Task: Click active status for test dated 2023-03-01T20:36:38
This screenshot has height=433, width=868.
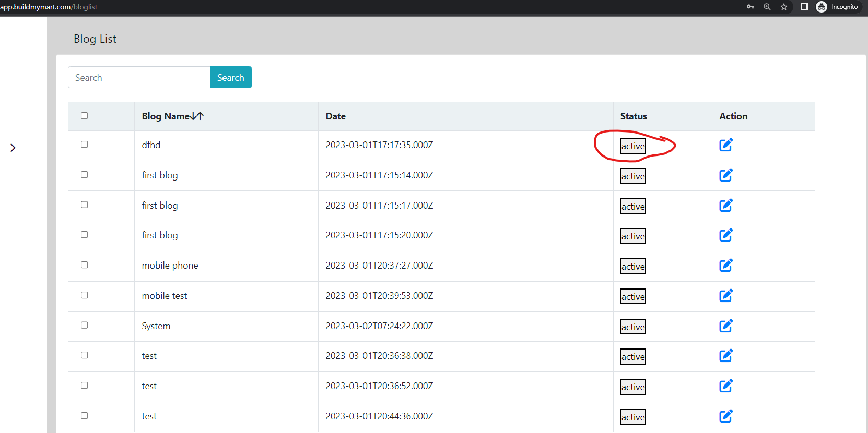Action: tap(633, 357)
